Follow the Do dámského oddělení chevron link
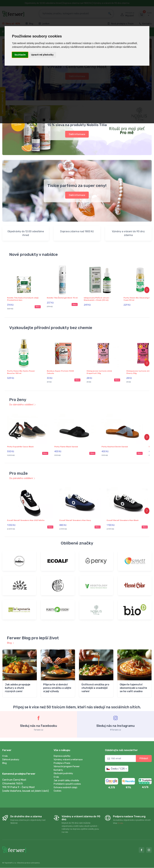 click(x=22, y=405)
